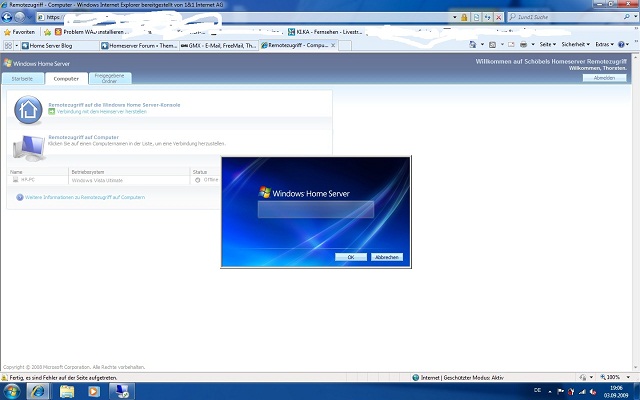Screen dimensions: 640x400
Task: Click the computer monitor Remotezugriff icon
Action: point(29,148)
